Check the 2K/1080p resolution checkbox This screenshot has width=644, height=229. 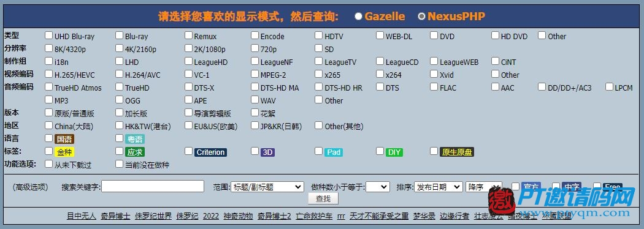[x=188, y=48]
